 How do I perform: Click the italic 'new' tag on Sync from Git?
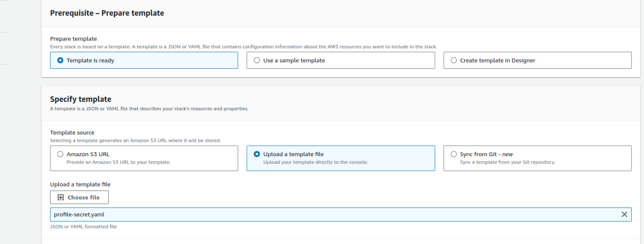pyautogui.click(x=507, y=154)
